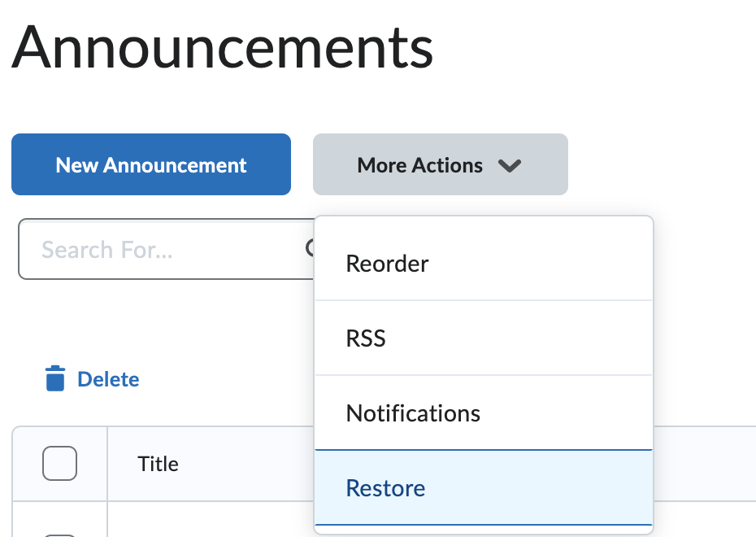Toggle the select-all checkbox in table header
Screen dimensions: 756x537
(59, 463)
